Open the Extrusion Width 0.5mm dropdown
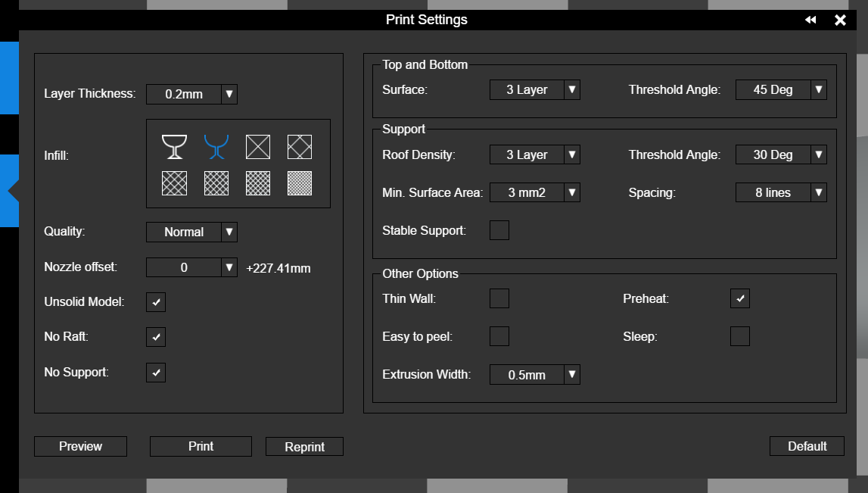868x493 pixels. [535, 374]
